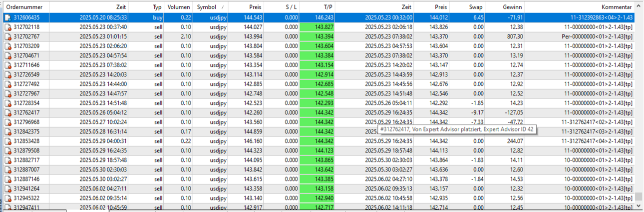Screen dimensions: 644x212
Task: Click the Gewinn value 807.30
Action: pos(514,36)
